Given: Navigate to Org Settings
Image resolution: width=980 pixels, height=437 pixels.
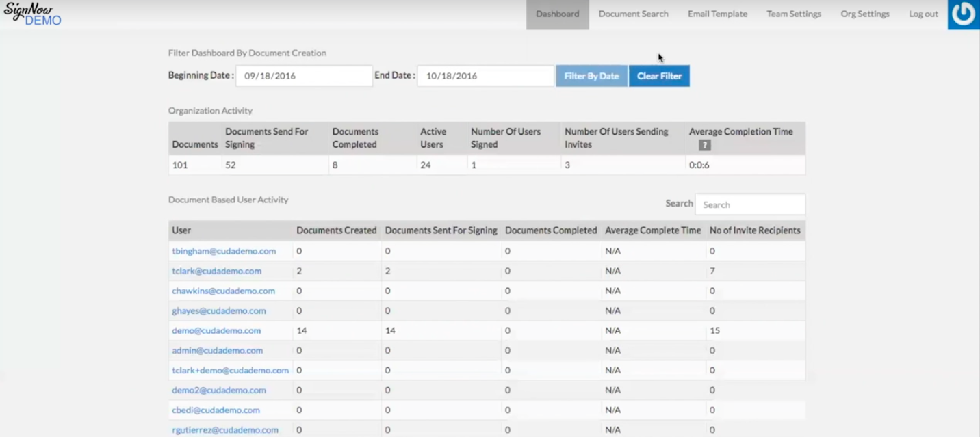Looking at the screenshot, I should (864, 14).
